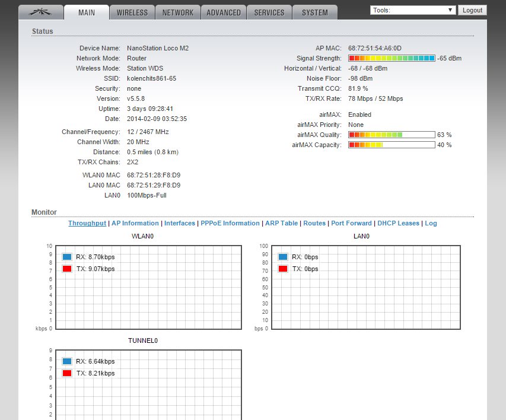
Task: Switch to the SYSTEM tab
Action: coord(315,12)
